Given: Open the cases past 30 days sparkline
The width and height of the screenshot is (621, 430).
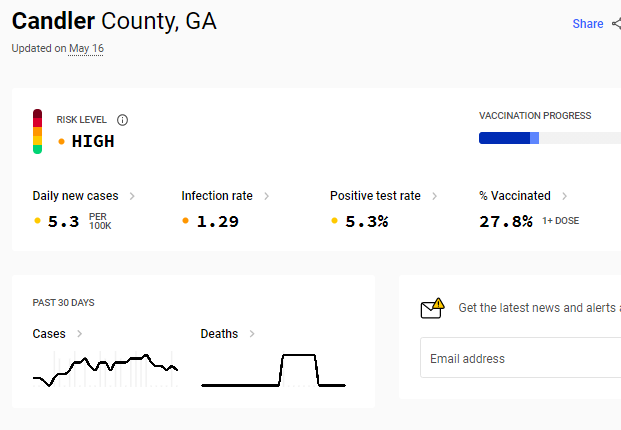Looking at the screenshot, I should tap(105, 369).
